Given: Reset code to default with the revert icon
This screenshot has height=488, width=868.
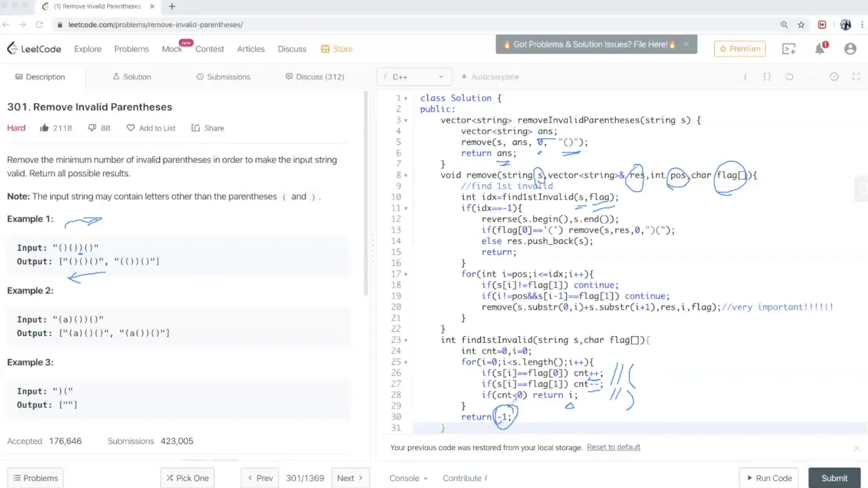Looking at the screenshot, I should pos(789,77).
